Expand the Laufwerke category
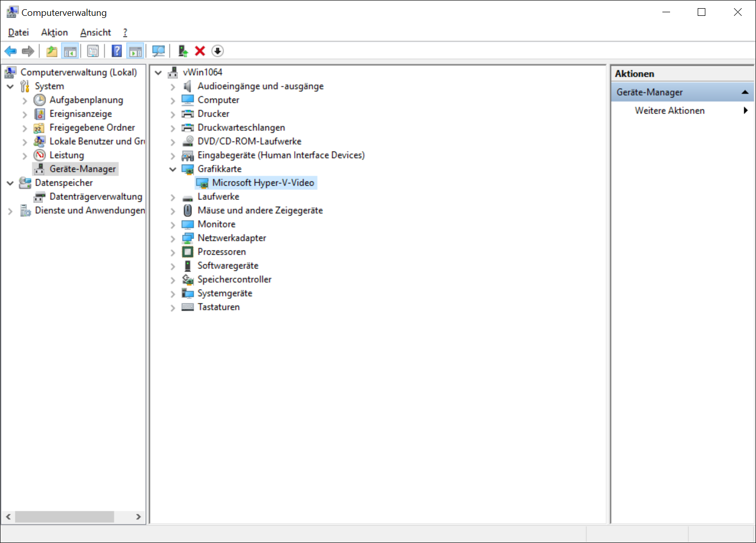The height and width of the screenshot is (543, 756). (173, 197)
